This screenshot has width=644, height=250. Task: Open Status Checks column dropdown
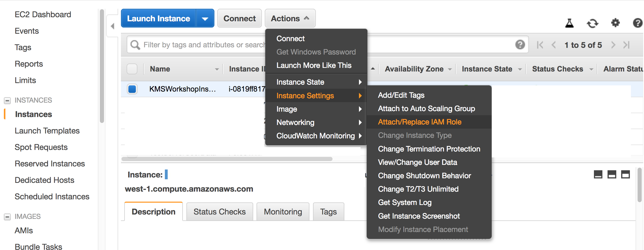click(x=591, y=69)
